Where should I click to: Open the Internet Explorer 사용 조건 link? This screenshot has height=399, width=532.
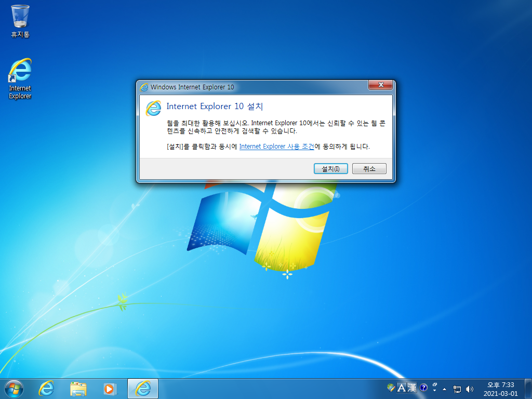click(x=276, y=147)
